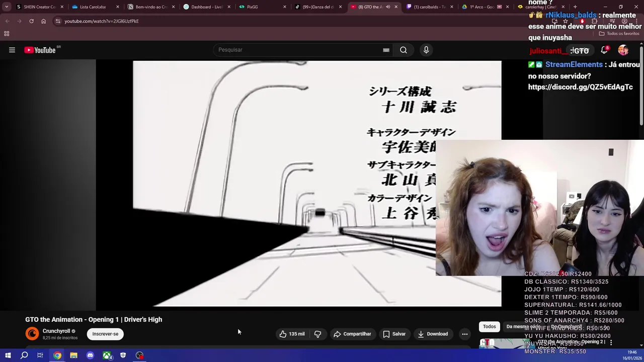The height and width of the screenshot is (362, 644).
Task: Click the Download button
Action: pyautogui.click(x=433, y=334)
